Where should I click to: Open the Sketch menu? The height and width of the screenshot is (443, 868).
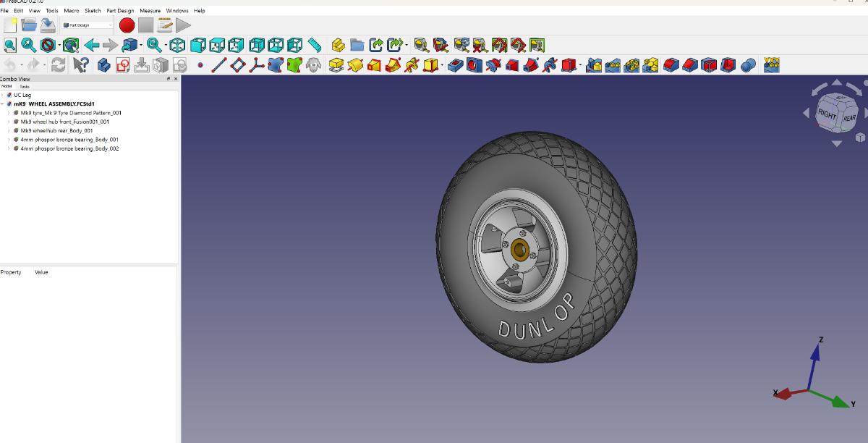[x=93, y=11]
